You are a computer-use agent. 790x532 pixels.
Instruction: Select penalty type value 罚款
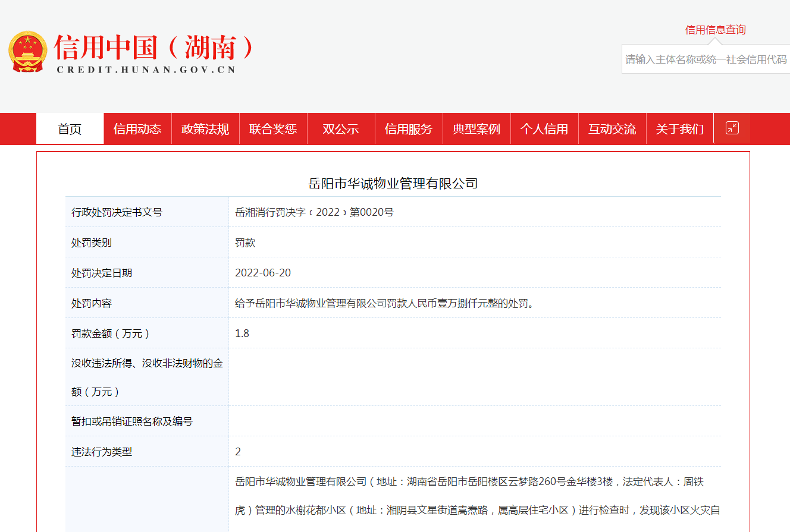tap(245, 243)
